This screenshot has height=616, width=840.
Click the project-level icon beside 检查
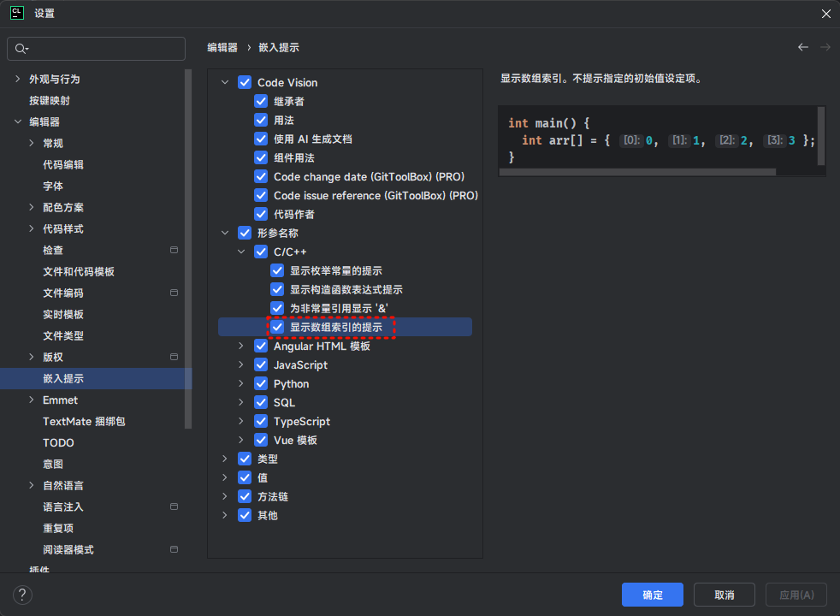pos(174,250)
